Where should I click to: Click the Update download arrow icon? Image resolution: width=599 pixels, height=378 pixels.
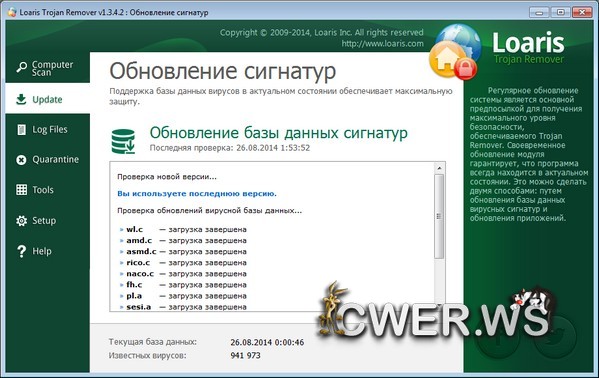pos(21,99)
